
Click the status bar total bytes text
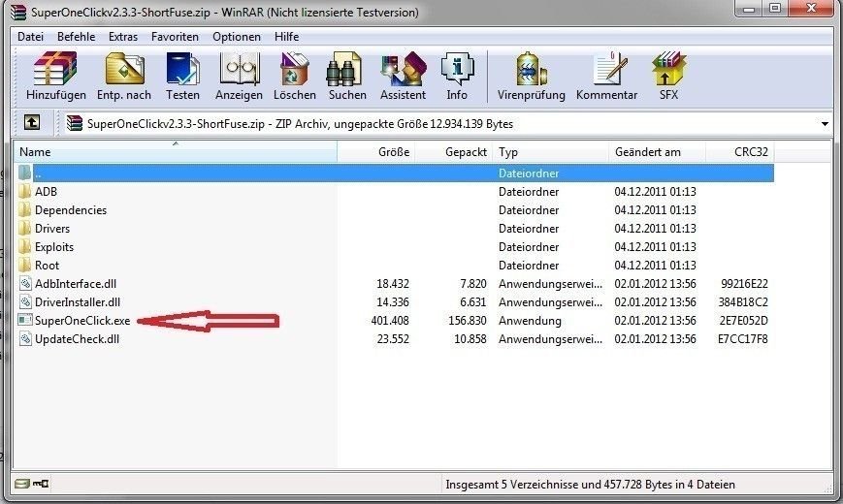tap(590, 484)
